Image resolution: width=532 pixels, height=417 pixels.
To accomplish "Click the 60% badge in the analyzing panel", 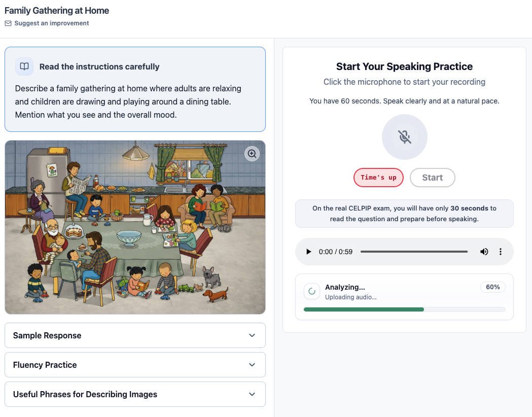I will (492, 287).
